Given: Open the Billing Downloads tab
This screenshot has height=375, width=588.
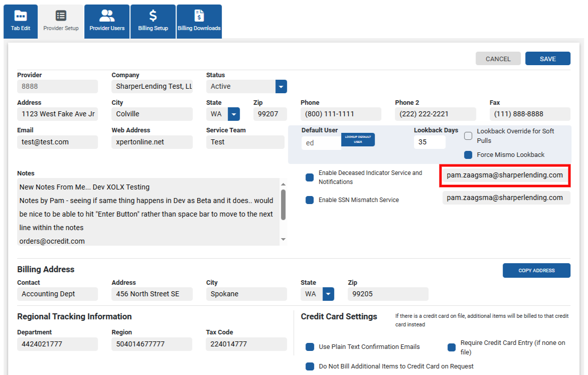Looking at the screenshot, I should pyautogui.click(x=199, y=22).
